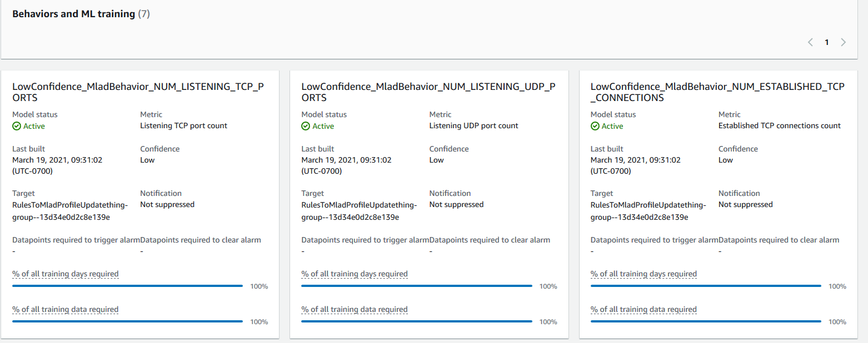Image resolution: width=868 pixels, height=343 pixels.
Task: Open the percent of all training data required info link
Action: 65,309
